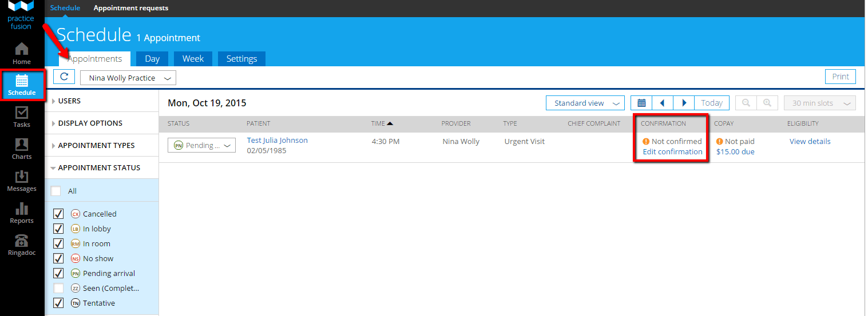Check the All statuses checkbox

point(56,191)
